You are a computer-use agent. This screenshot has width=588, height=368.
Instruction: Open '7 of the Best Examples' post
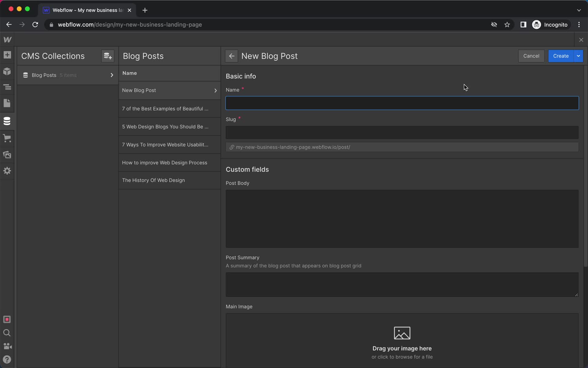[169, 109]
